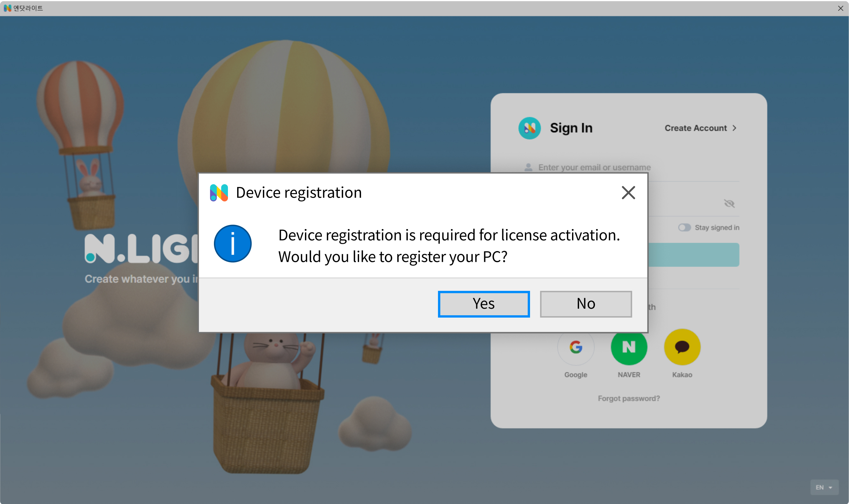
Task: Click the chevron next to Create Account
Action: (734, 128)
